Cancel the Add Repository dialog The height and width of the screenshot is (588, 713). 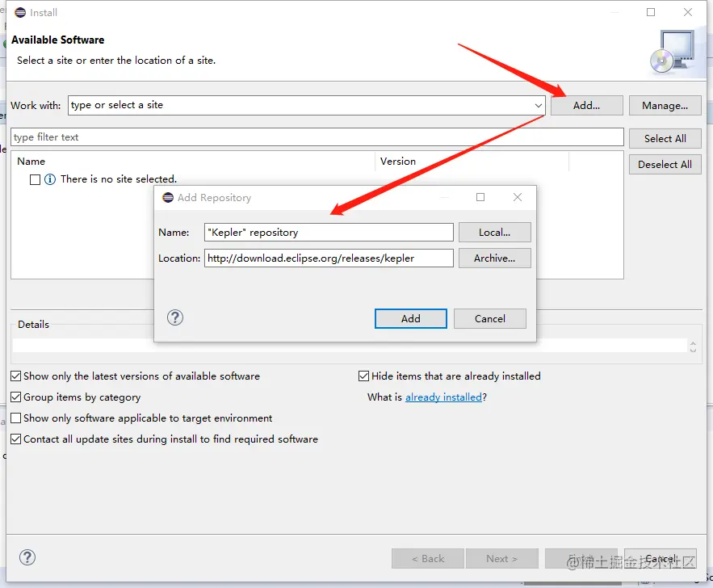click(489, 319)
